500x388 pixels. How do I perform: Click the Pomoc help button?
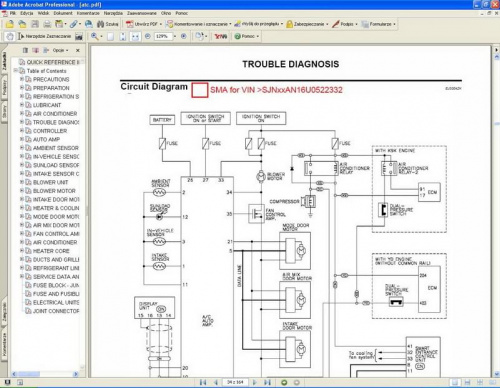[247, 36]
